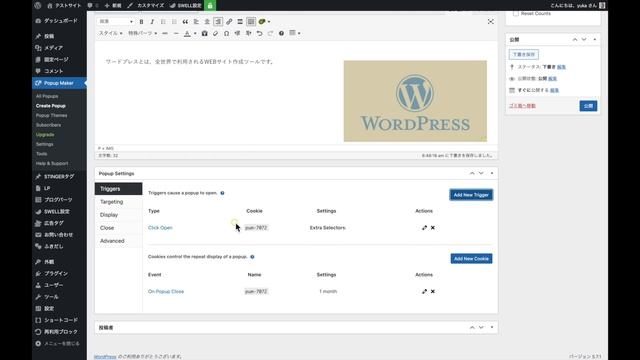Open the table insert dropdown

[295, 33]
